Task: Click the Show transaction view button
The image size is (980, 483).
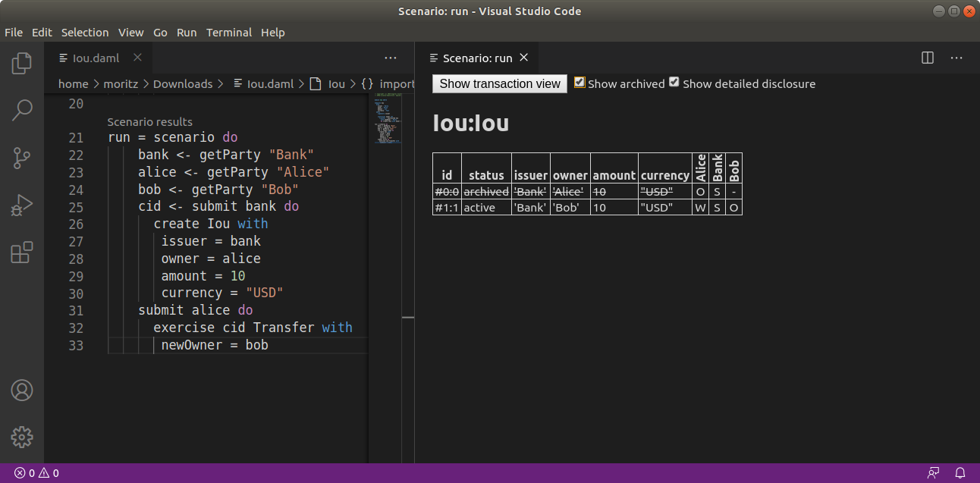Action: point(499,84)
